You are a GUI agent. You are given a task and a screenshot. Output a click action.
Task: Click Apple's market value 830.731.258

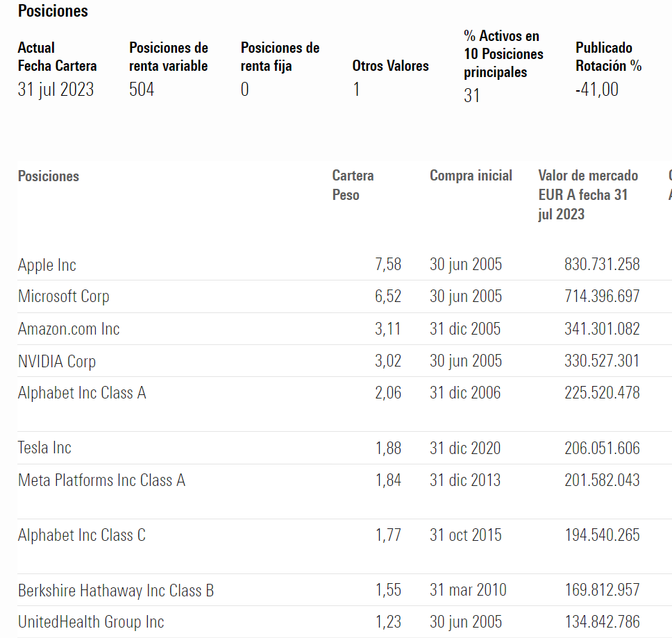(602, 265)
